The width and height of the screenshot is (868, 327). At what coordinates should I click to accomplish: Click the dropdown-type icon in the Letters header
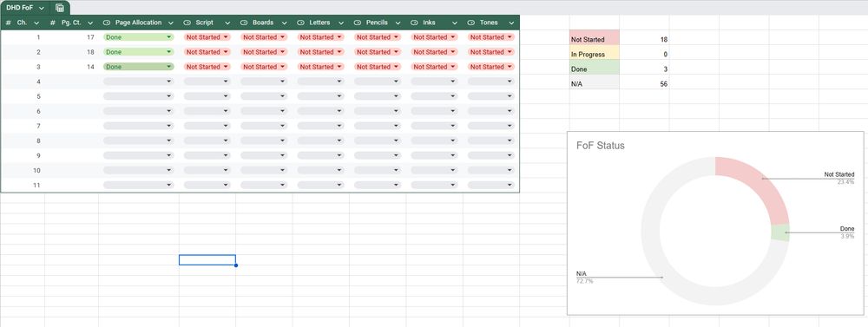click(x=300, y=23)
